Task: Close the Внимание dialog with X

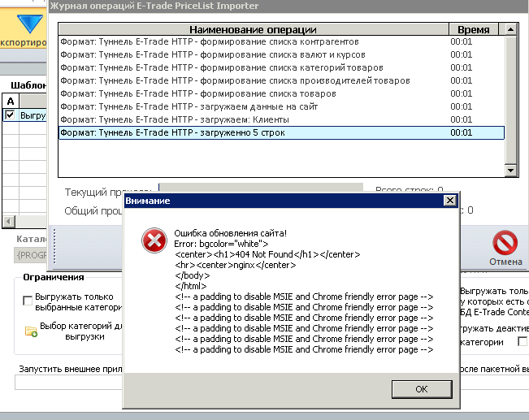Action: tap(449, 201)
